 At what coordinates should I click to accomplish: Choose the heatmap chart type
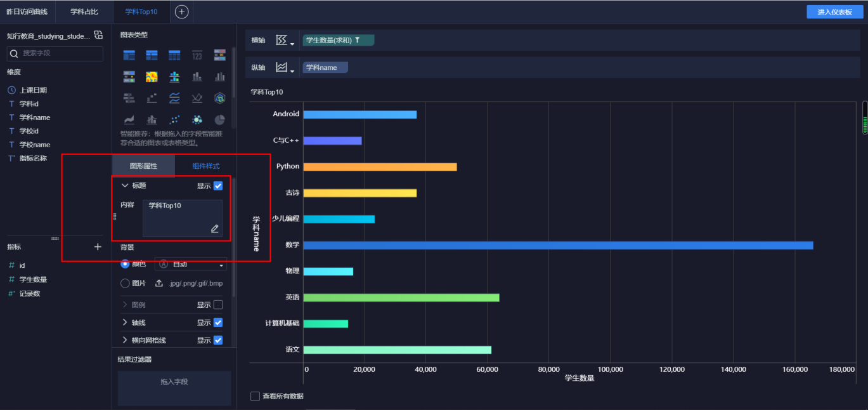(152, 77)
